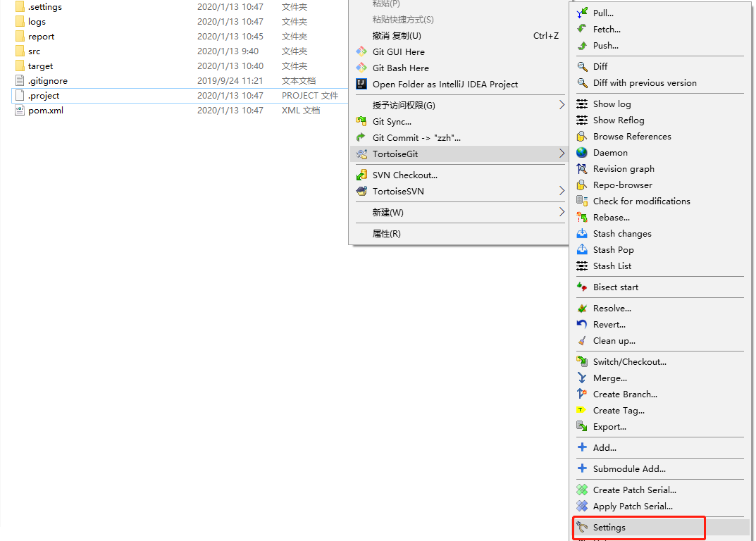Expand the 授予访问权限(G) submenu
Viewport: 756px width, 541px height.
coord(561,104)
